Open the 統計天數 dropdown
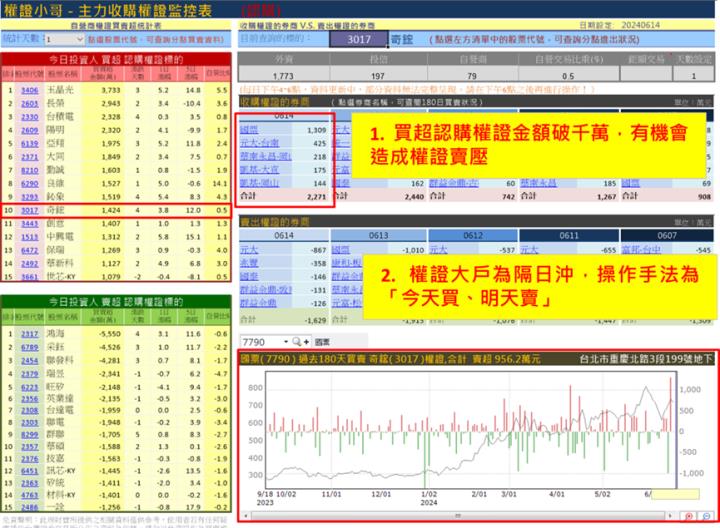The height and width of the screenshot is (528, 720). pos(79,39)
